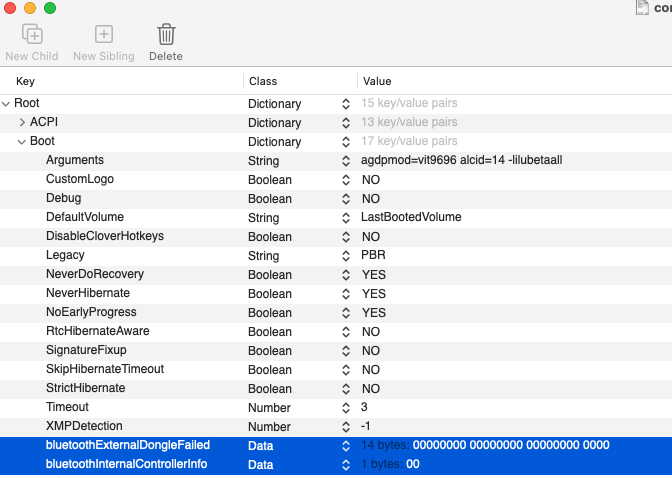Select the SkipHibernateTimeout key
This screenshot has height=478, width=672.
point(105,369)
